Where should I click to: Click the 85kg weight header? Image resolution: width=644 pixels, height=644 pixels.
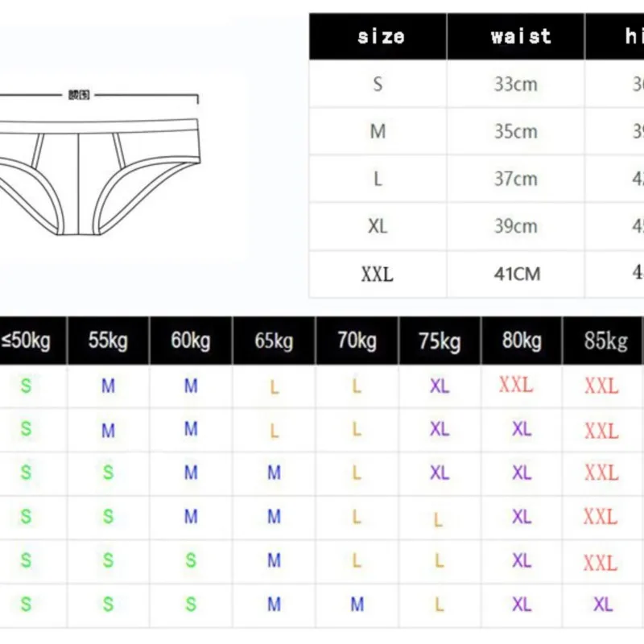point(606,341)
